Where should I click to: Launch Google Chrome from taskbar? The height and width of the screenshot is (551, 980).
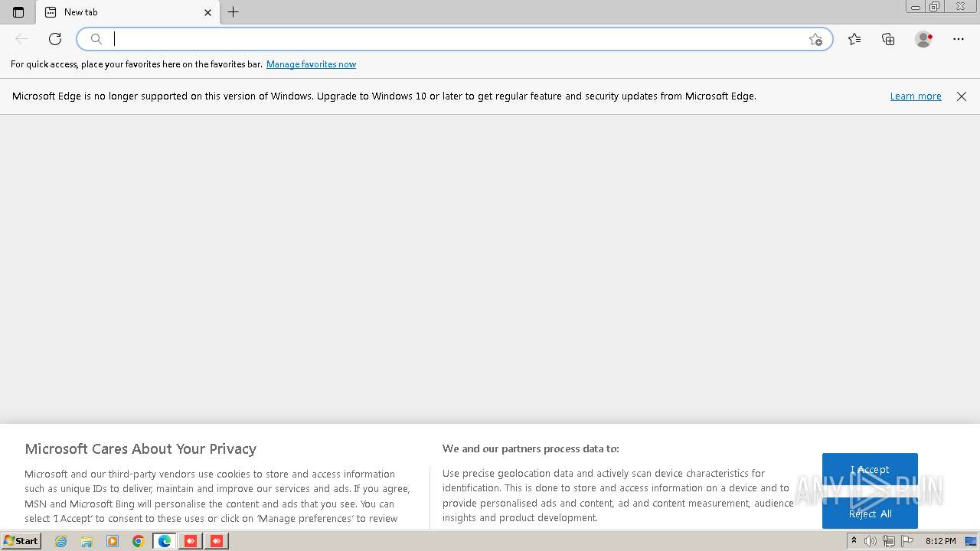coord(139,541)
